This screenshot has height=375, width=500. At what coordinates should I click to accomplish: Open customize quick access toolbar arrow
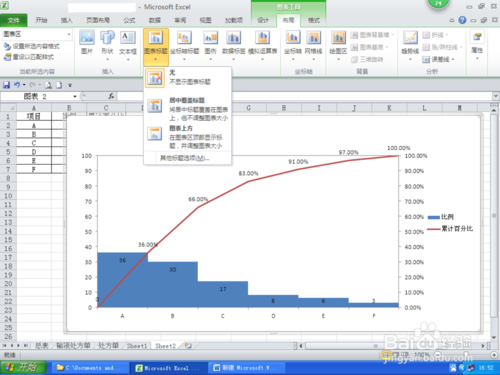(x=70, y=85)
